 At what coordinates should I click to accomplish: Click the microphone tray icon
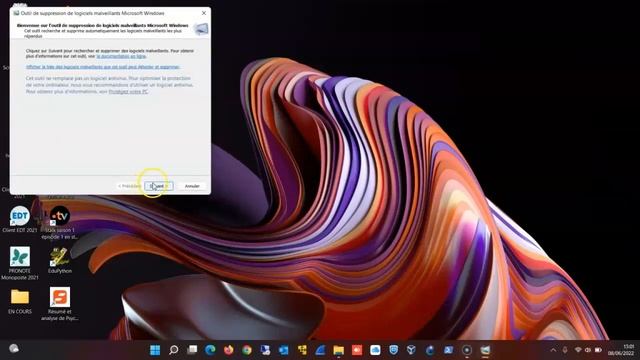click(x=565, y=350)
